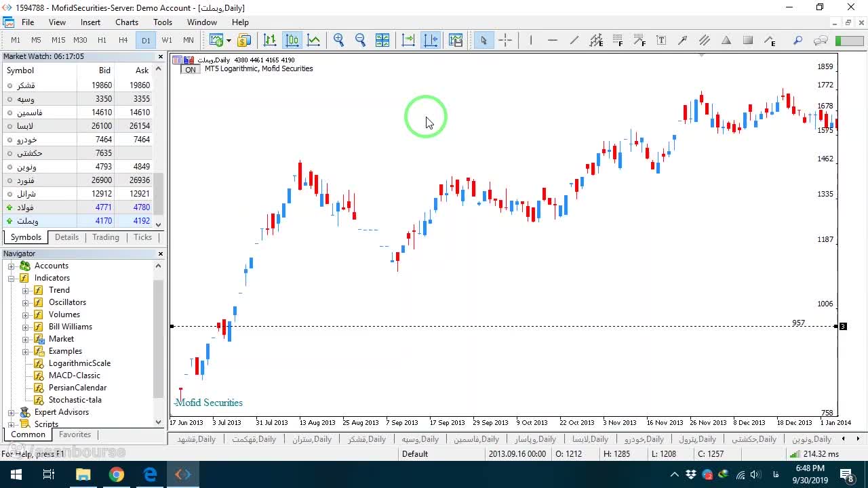Open the chart templates toolbar icon

pos(456,40)
